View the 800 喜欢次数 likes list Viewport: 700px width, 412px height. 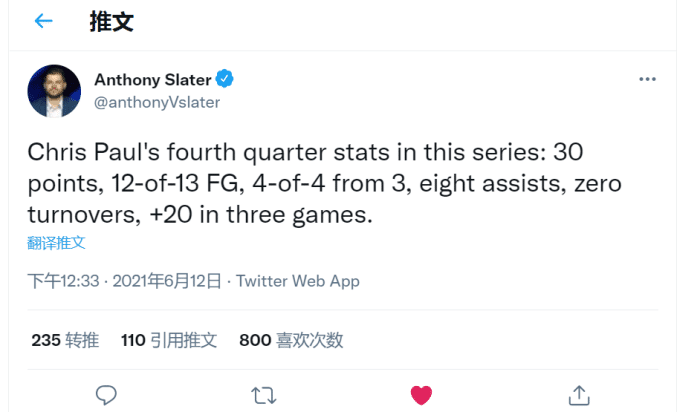[291, 340]
